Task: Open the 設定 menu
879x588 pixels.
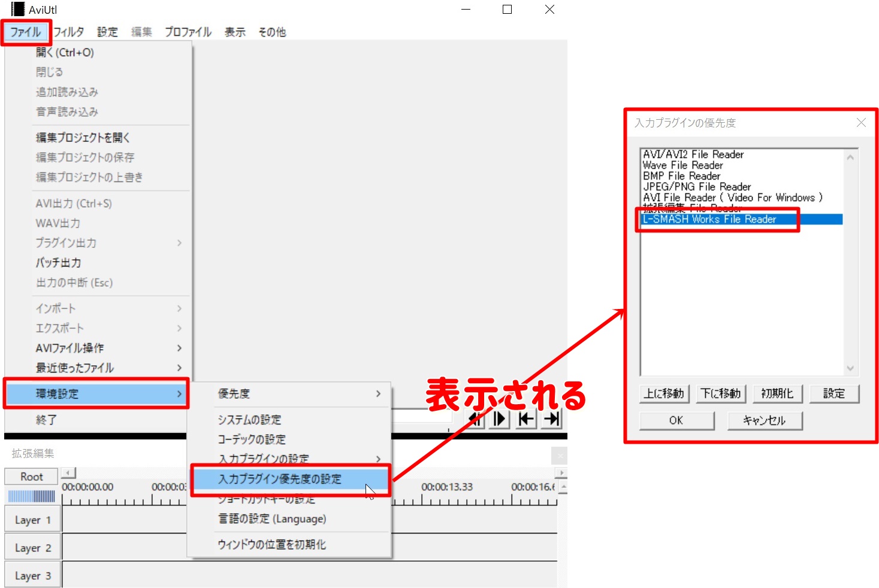Action: 108,32
